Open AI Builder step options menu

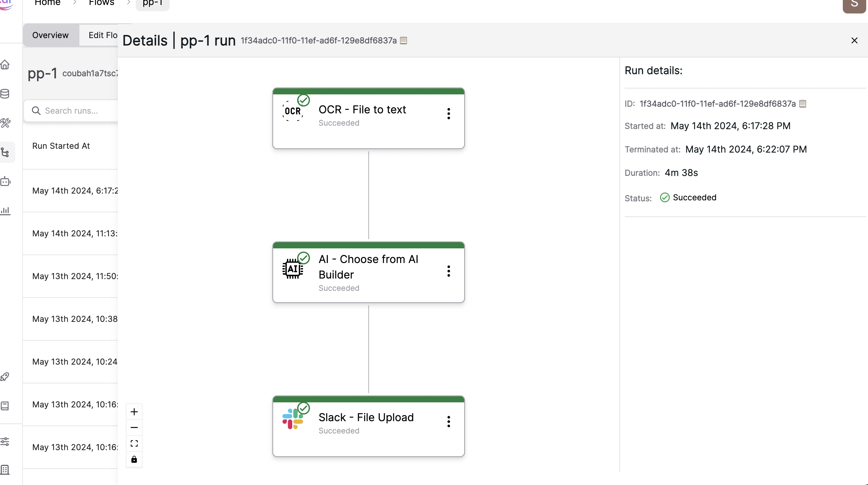(448, 271)
